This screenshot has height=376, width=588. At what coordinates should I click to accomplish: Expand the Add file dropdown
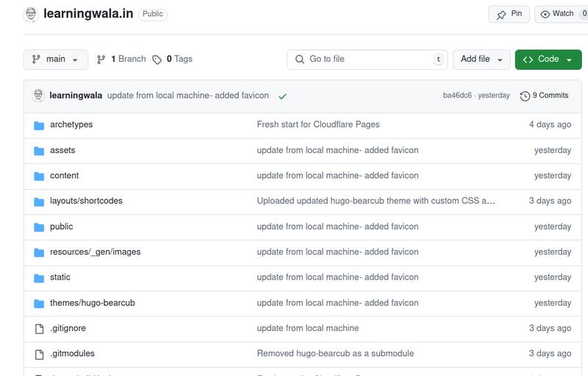tap(481, 60)
